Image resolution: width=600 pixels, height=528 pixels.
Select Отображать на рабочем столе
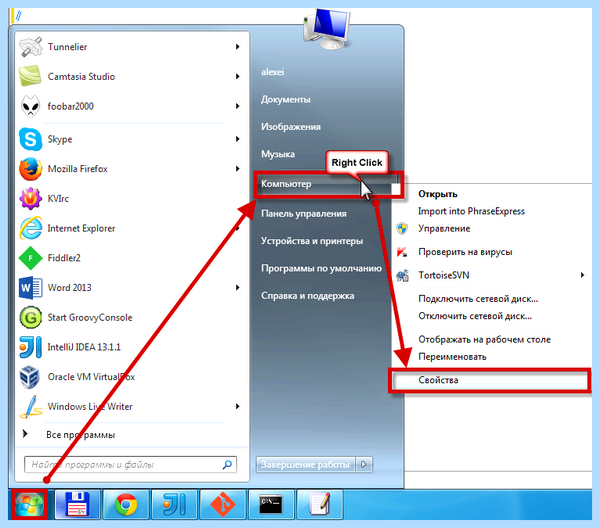point(484,339)
